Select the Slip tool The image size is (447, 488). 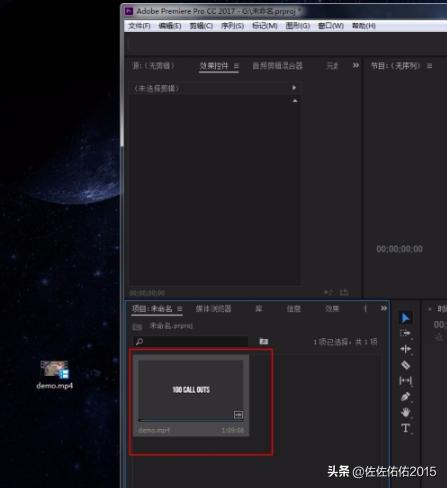pos(405,381)
